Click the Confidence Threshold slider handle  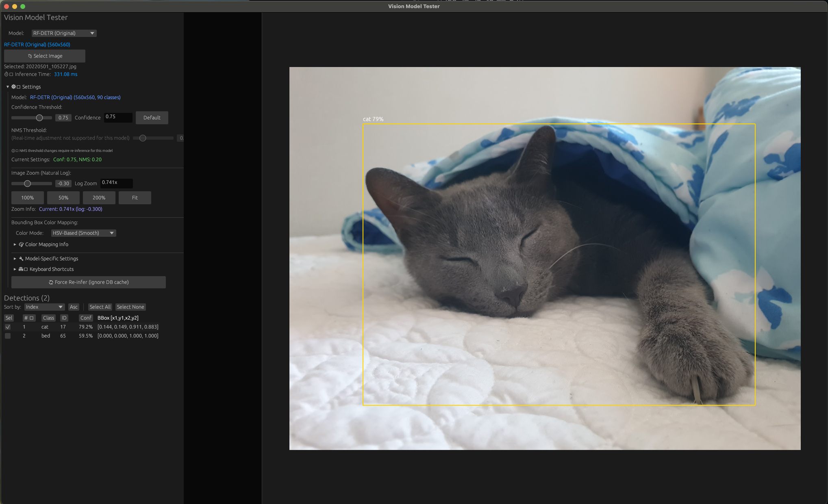click(39, 118)
